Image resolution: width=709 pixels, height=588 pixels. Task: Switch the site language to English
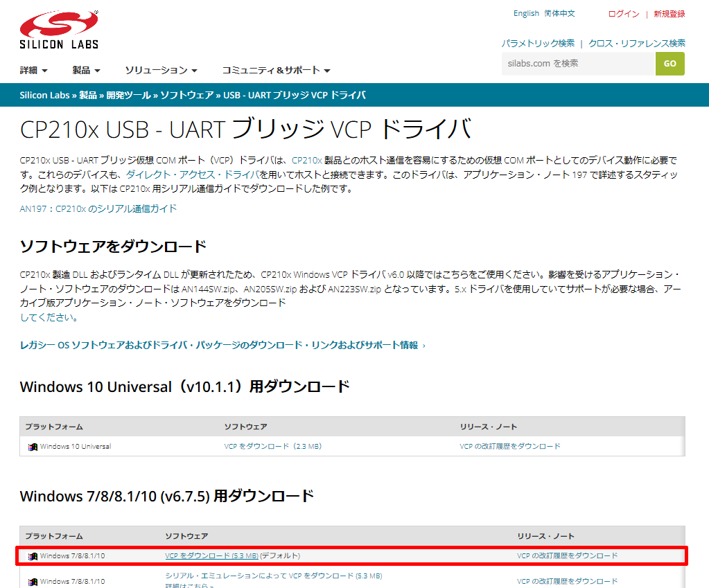526,14
